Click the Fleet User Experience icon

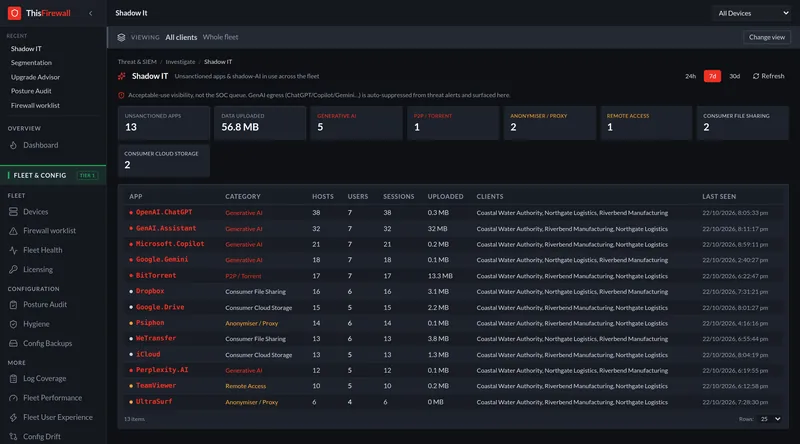(13, 417)
